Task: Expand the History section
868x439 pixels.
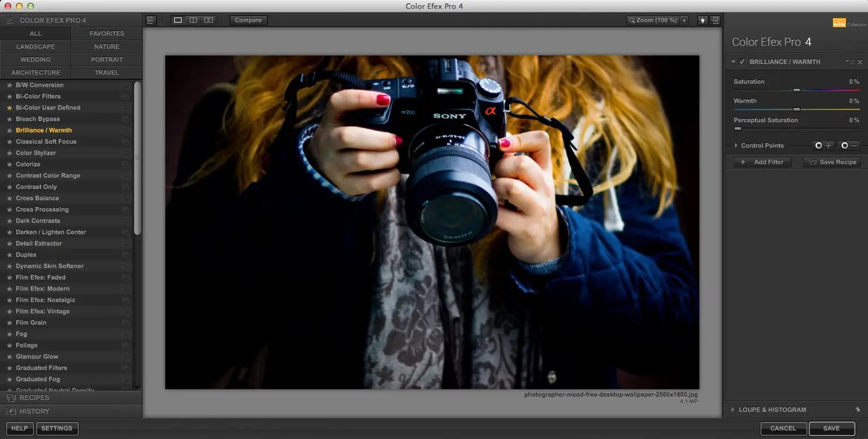Action: (71, 411)
